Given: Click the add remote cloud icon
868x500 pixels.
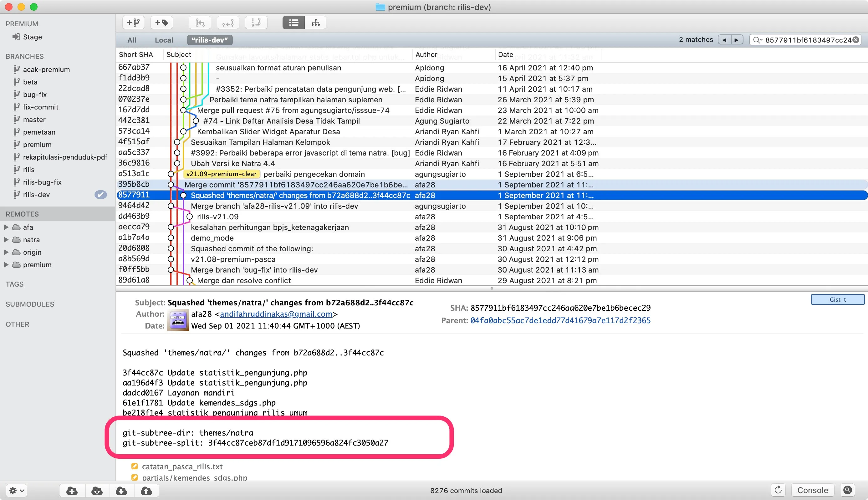Looking at the screenshot, I should pos(72,491).
